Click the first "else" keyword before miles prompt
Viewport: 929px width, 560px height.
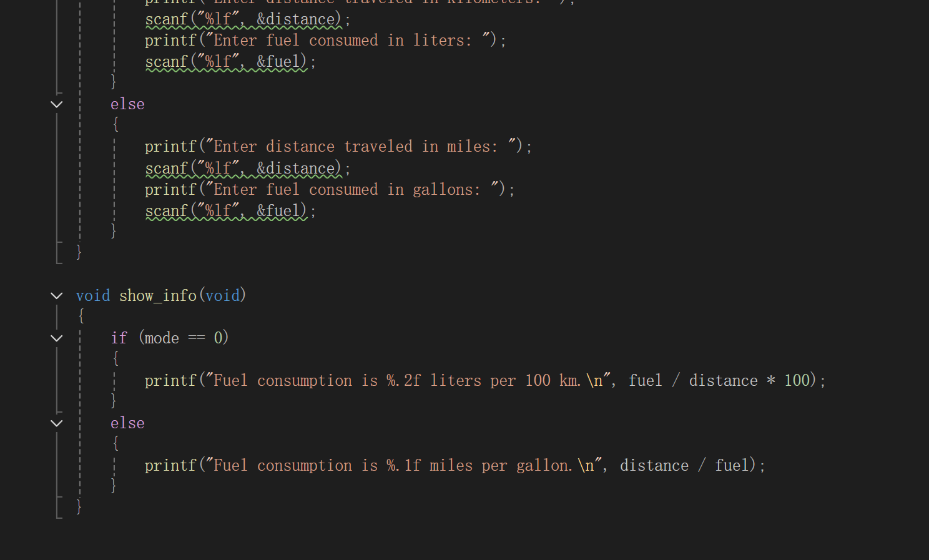coord(127,104)
